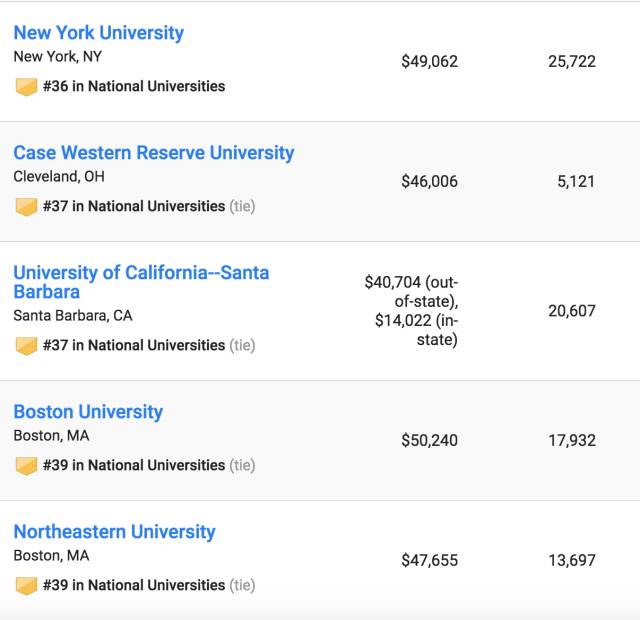The height and width of the screenshot is (620, 640).
Task: Click Northeastern's #39 in National Universities ranking
Action: click(x=134, y=586)
